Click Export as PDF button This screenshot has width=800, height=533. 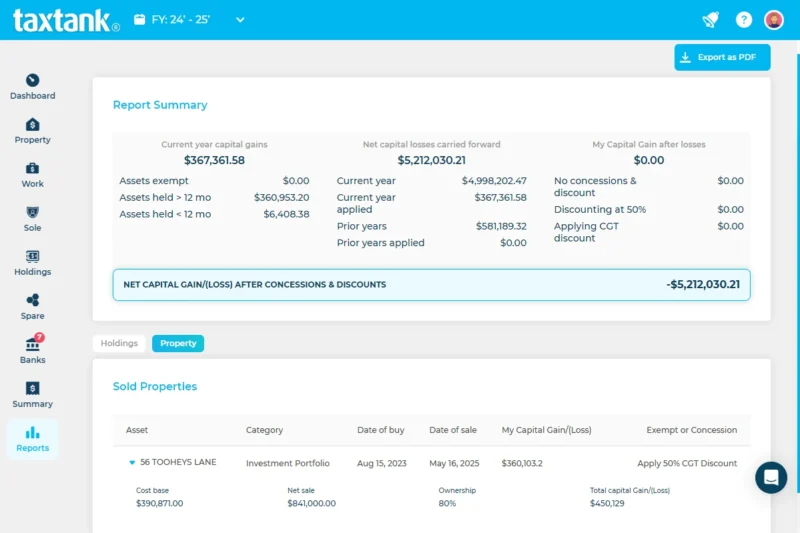722,58
